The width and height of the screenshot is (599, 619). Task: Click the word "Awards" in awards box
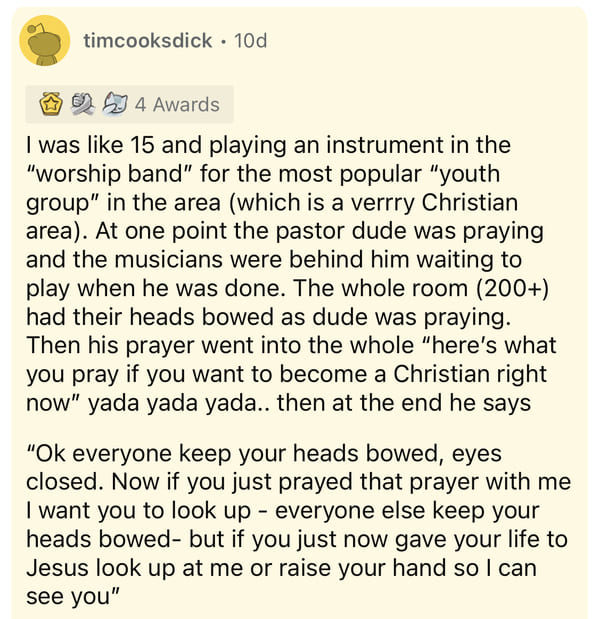[x=186, y=105]
